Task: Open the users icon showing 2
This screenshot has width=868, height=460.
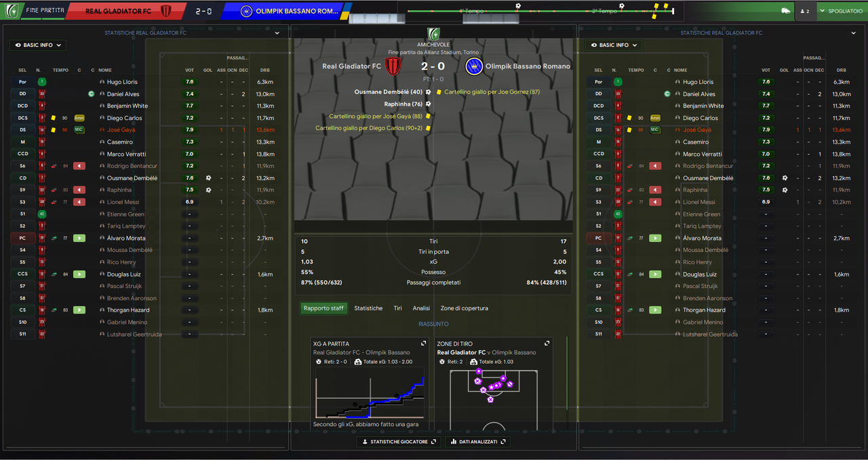Action: pos(806,11)
